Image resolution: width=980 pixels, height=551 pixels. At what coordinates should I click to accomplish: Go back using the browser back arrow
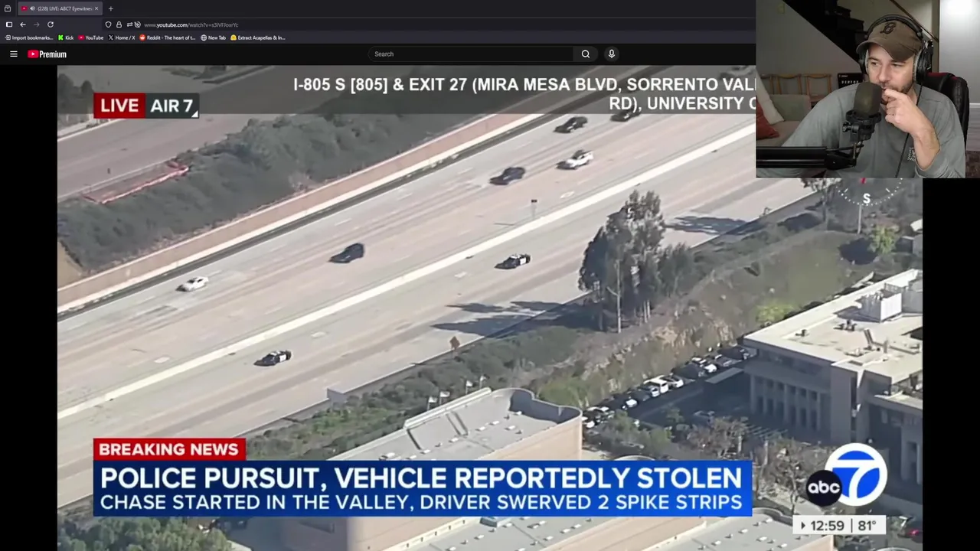point(23,24)
